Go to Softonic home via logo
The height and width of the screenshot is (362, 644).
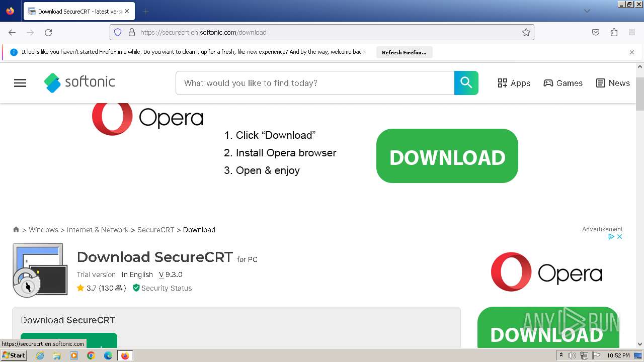[x=79, y=82]
